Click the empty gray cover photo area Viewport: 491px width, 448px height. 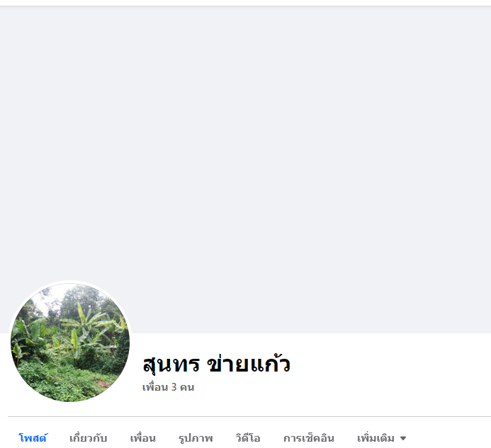point(245,169)
